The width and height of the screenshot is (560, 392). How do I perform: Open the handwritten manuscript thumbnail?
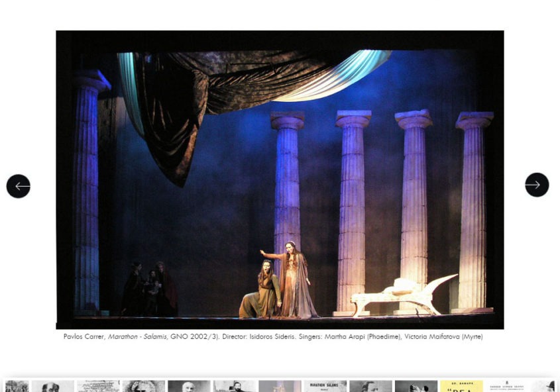(x=98, y=386)
